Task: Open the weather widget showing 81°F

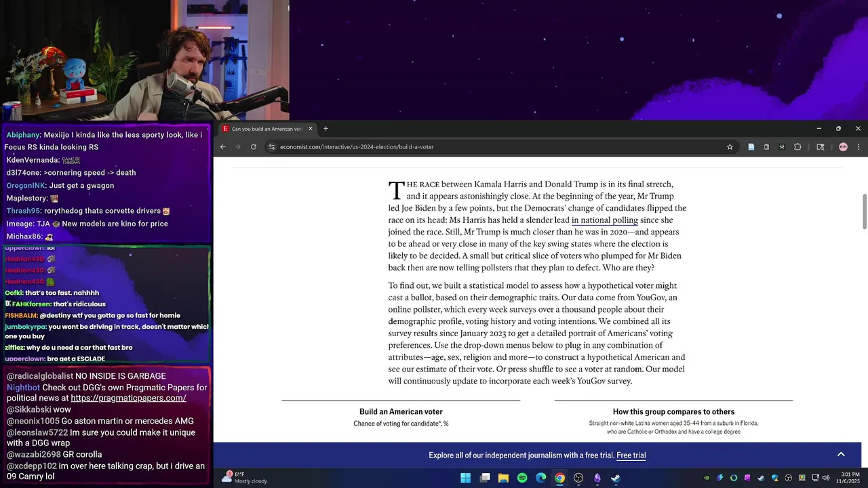Action: (244, 478)
